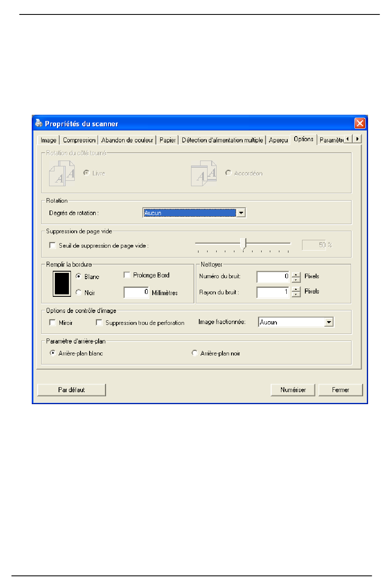The image size is (392, 587).
Task: Choose the Blanc border fill option
Action: click(x=78, y=276)
